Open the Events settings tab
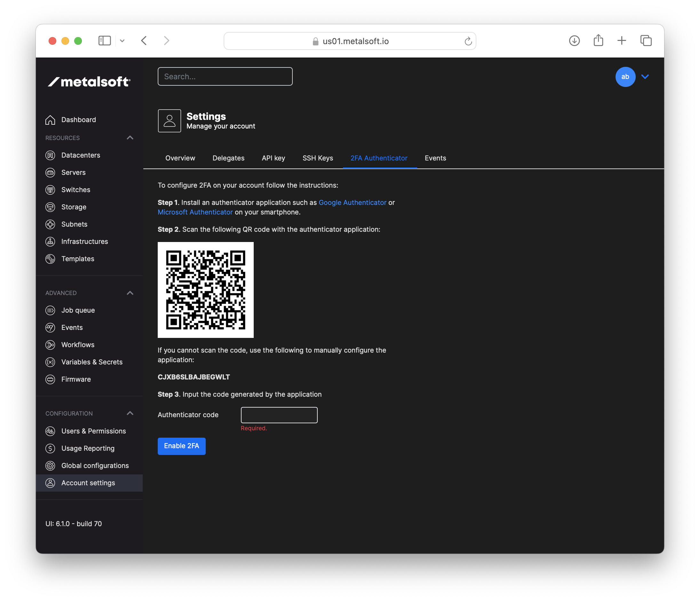The image size is (700, 601). 435,158
